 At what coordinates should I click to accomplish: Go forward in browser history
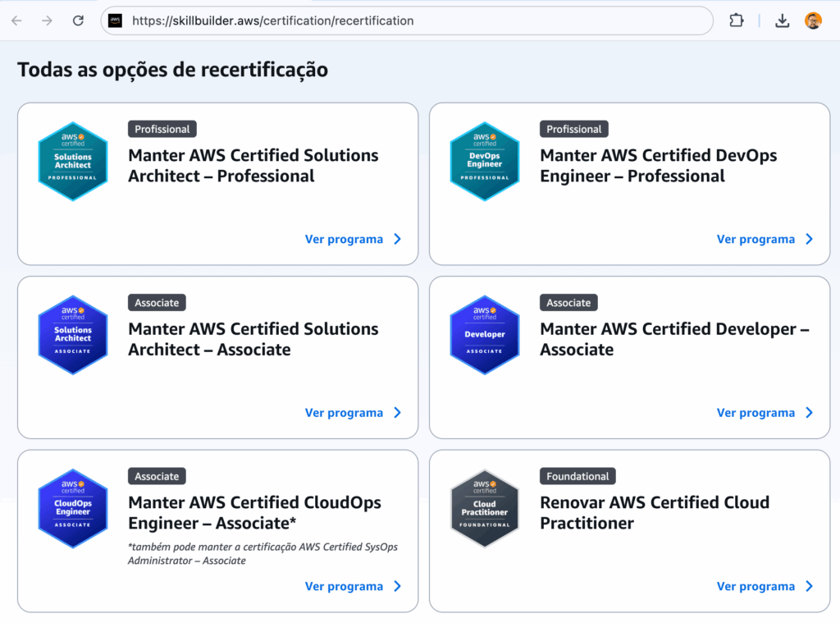(x=47, y=21)
